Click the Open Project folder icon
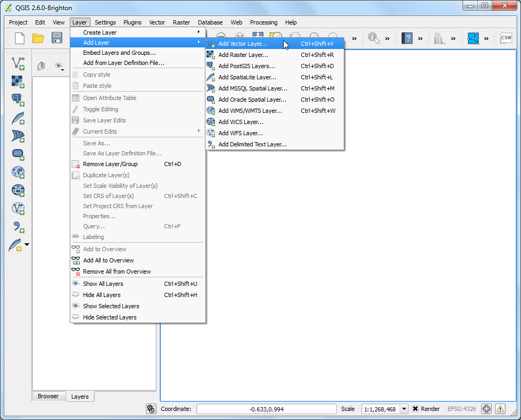 tap(38, 38)
